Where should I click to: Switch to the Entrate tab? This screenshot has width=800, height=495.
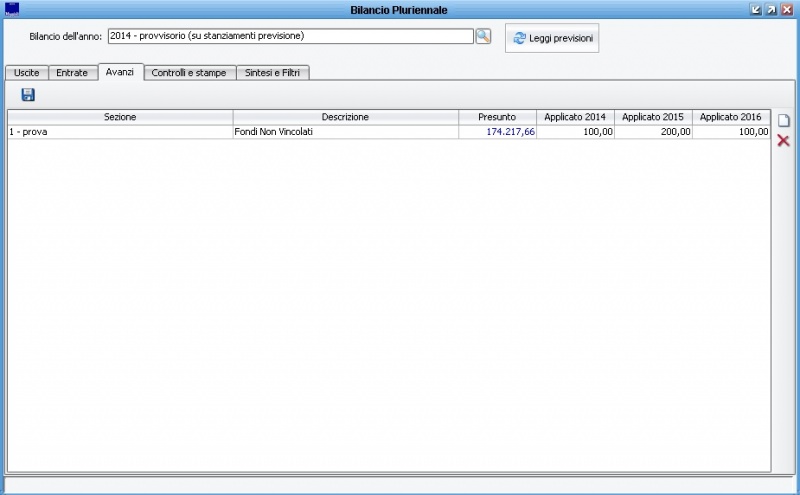pyautogui.click(x=72, y=73)
